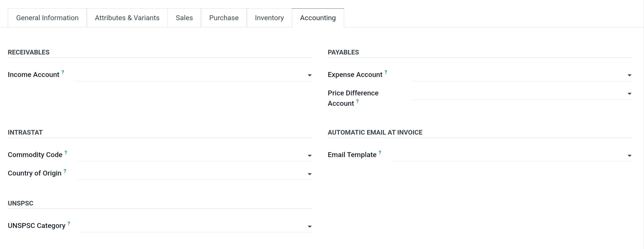Click Price Difference Account help icon
644x249 pixels.
point(357,101)
